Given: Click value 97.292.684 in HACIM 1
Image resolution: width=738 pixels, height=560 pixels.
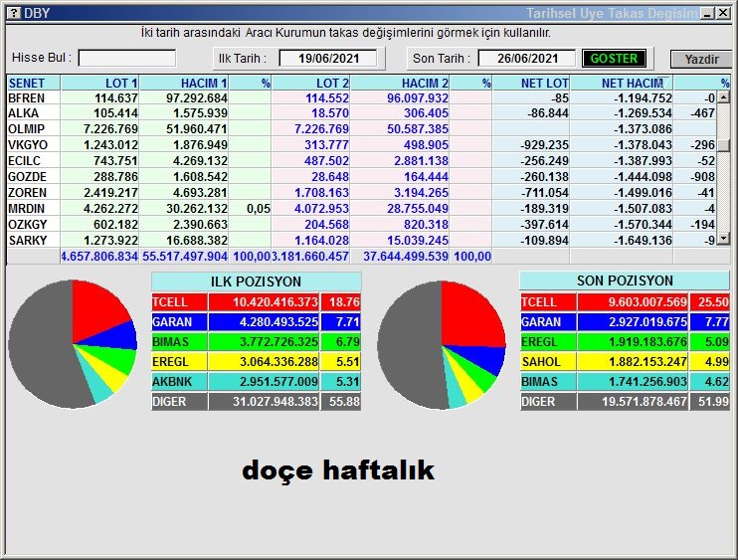Looking at the screenshot, I should [x=197, y=97].
